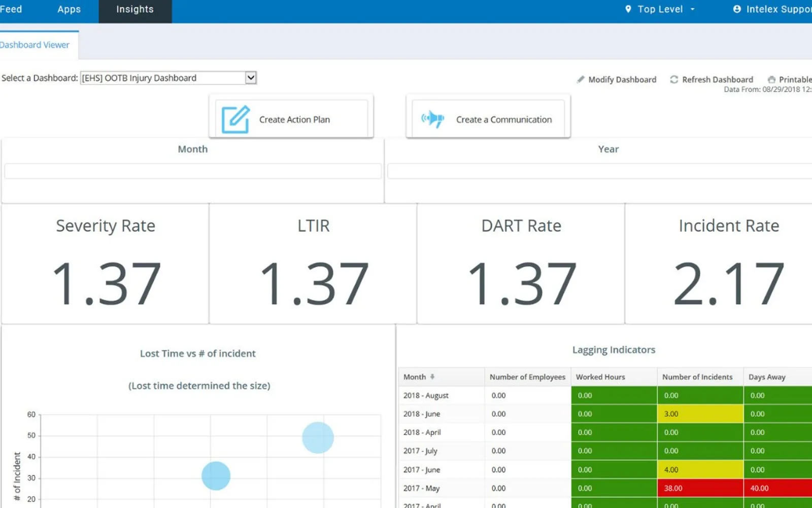The height and width of the screenshot is (508, 812).
Task: Select the 2018 - April row label
Action: point(422,432)
